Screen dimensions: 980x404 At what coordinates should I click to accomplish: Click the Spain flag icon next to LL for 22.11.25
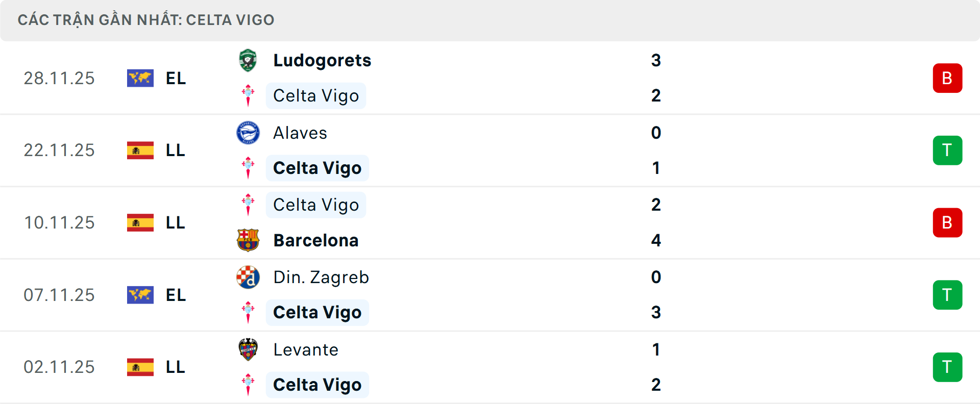140,150
